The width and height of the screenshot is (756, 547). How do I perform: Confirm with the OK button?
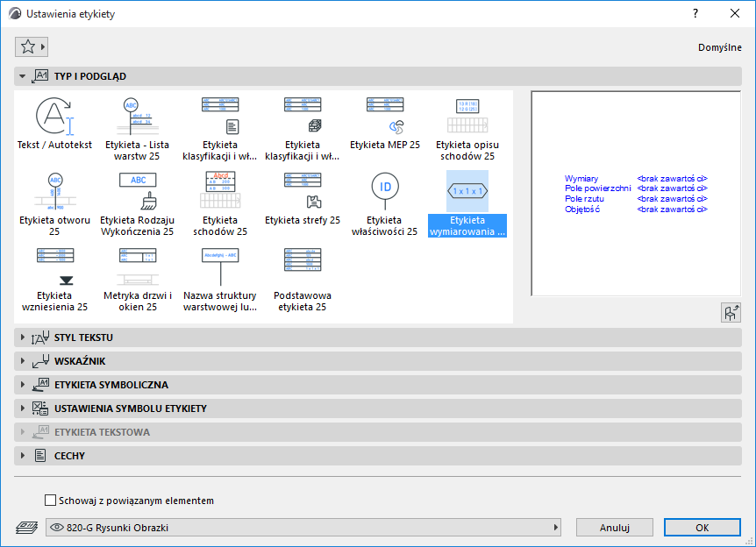702,527
